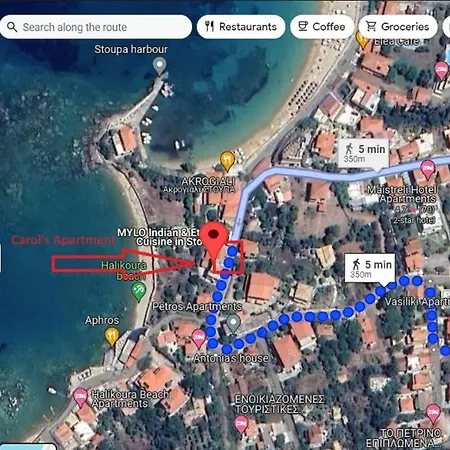Select the Aphros restaurant pin
The height and width of the screenshot is (450, 450).
tap(112, 336)
